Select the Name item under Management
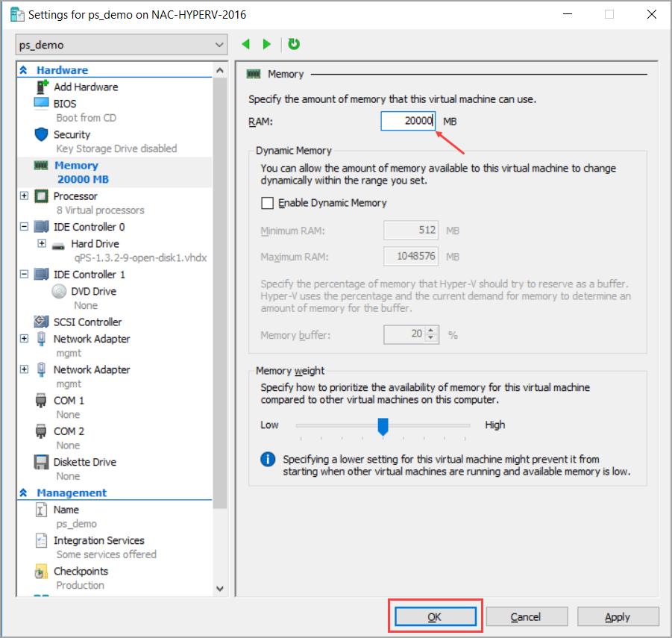 click(x=66, y=510)
